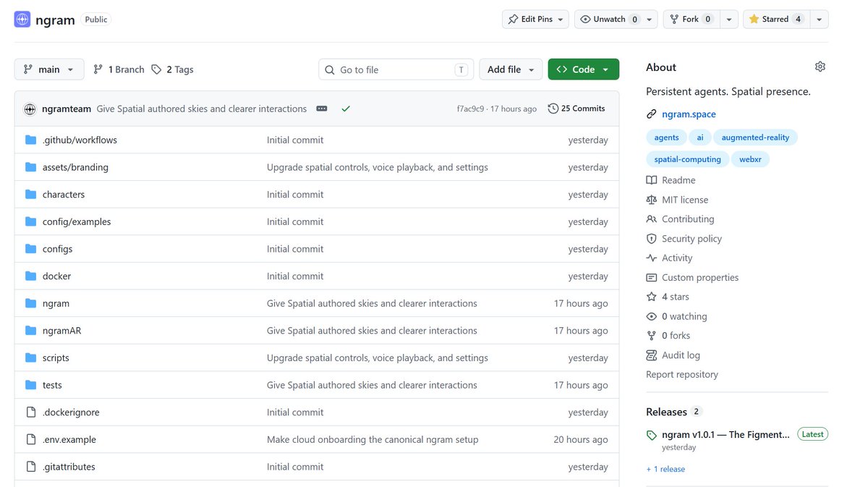This screenshot has height=487, width=868.
Task: Open the 2 Tags link
Action: point(172,69)
